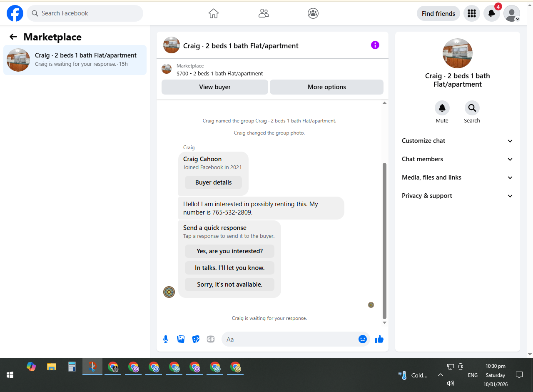
Task: Open the notifications bell with 4 badge
Action: coord(492,13)
